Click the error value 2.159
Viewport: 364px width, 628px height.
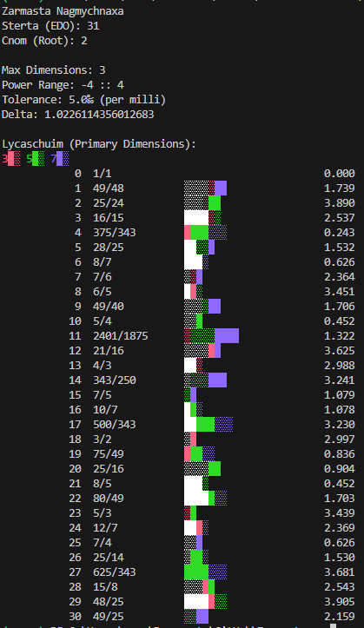(x=339, y=616)
